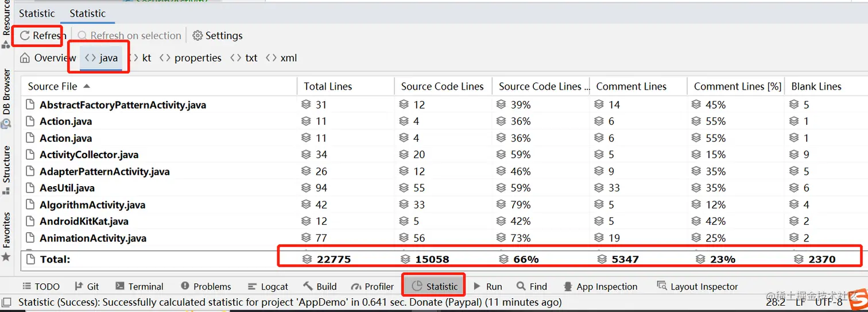Screen dimensions: 868x312
Task: Select AndroidKitKat.java file name
Action: click(x=84, y=221)
